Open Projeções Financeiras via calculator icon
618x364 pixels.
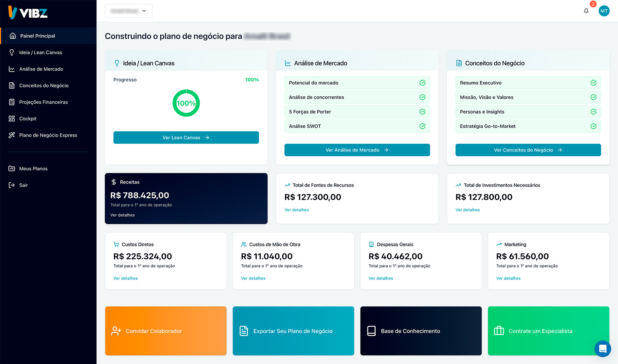[12, 102]
